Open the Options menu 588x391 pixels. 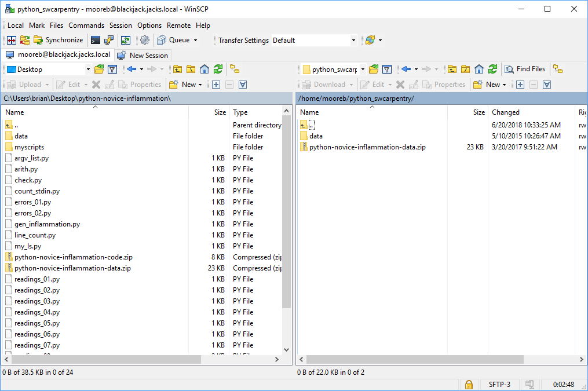coord(149,25)
